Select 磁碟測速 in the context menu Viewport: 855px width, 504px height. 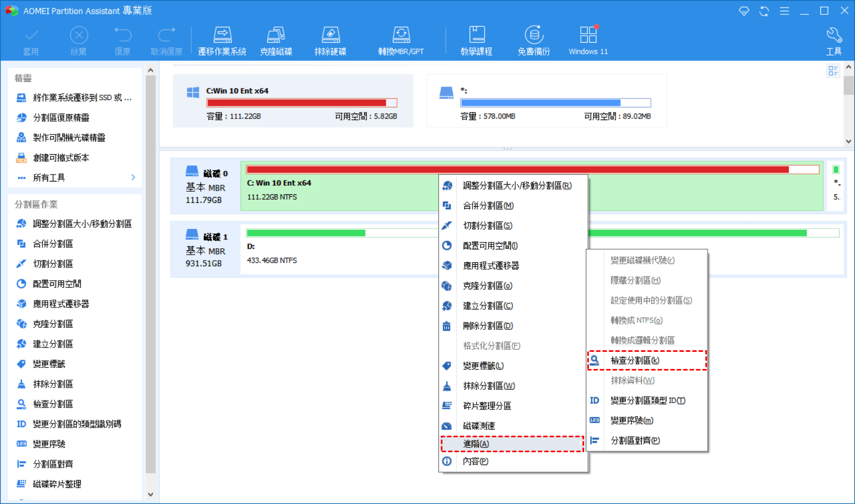tap(513, 426)
